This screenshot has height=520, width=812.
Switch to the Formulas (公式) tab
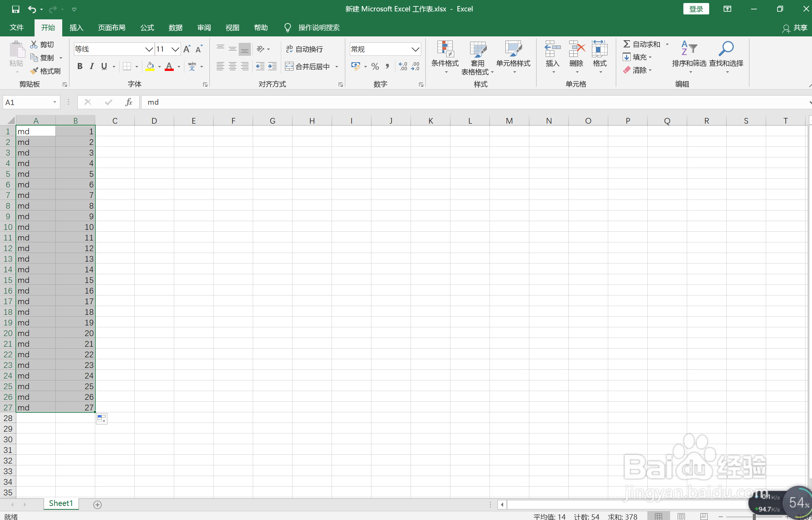point(147,27)
